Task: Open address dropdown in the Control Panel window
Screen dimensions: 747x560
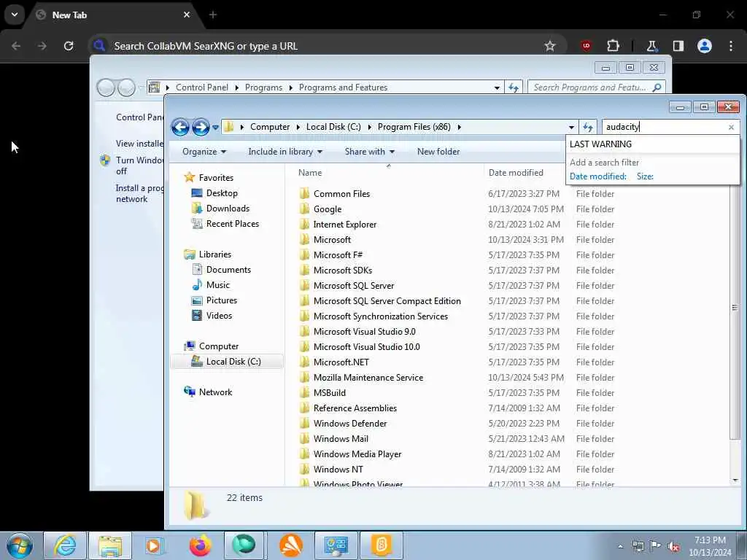Action: (x=497, y=87)
